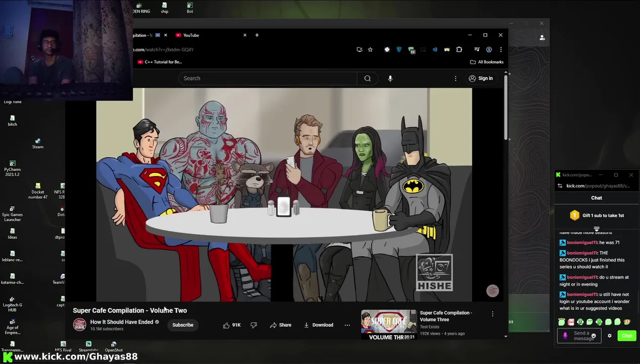The image size is (640, 364).
Task: Start voice search with the microphone icon
Action: point(390,78)
